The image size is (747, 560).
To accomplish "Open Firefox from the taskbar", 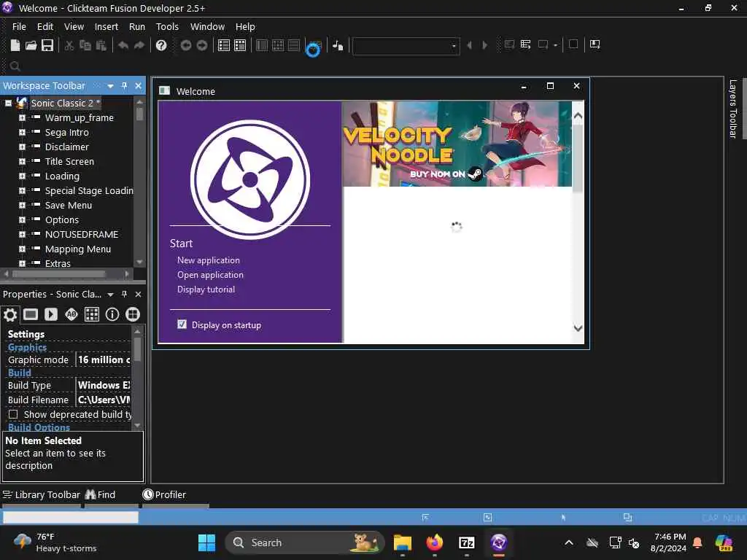I will pos(435,542).
